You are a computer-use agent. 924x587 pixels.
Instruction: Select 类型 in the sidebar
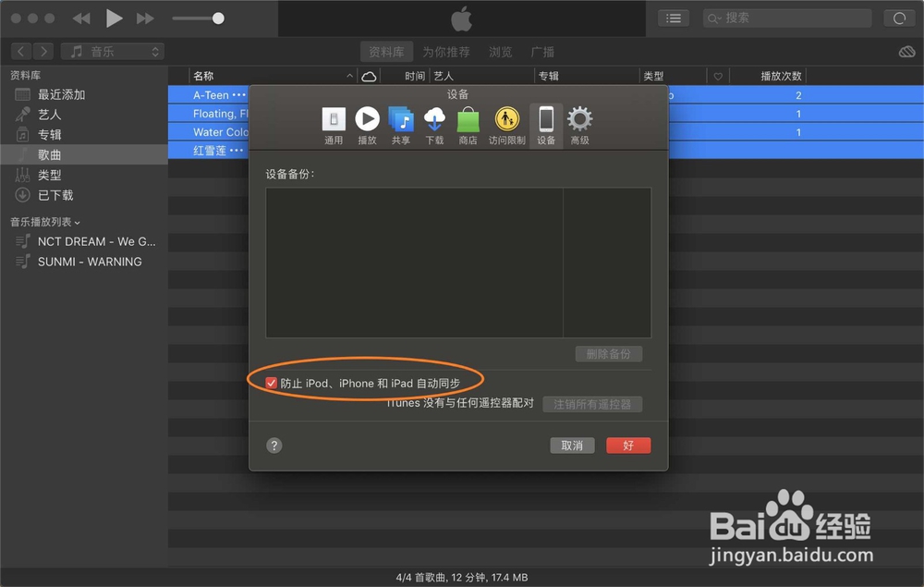pos(84,175)
